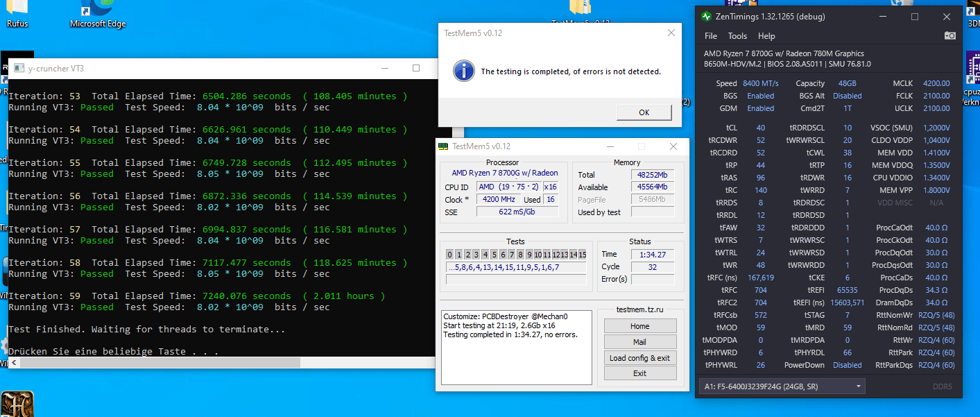Click the Mail button in TestMem5

640,342
